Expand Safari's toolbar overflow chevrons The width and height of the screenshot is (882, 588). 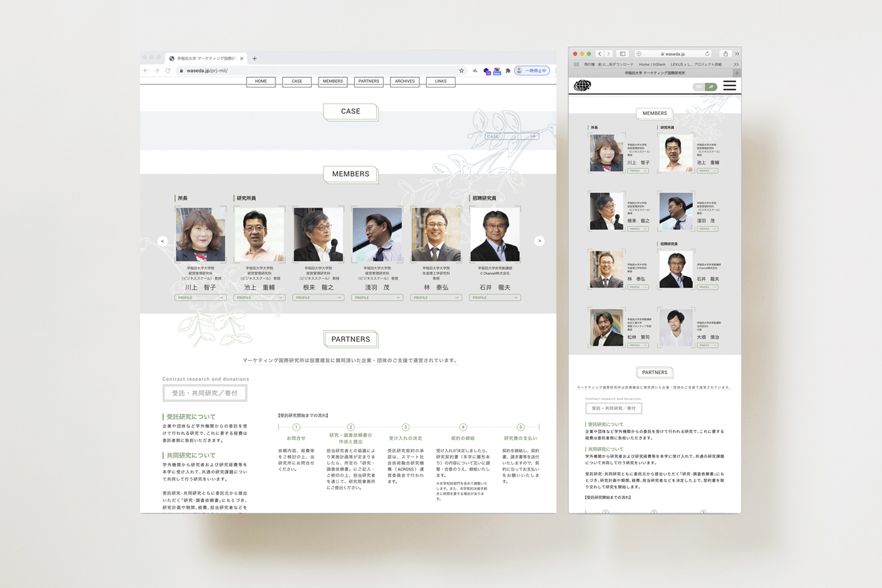737,54
